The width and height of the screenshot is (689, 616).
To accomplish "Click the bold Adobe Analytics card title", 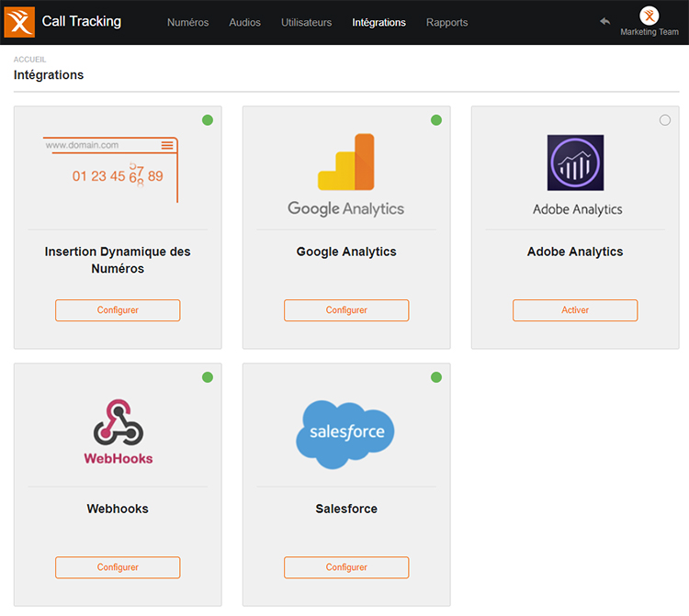I will tap(575, 252).
